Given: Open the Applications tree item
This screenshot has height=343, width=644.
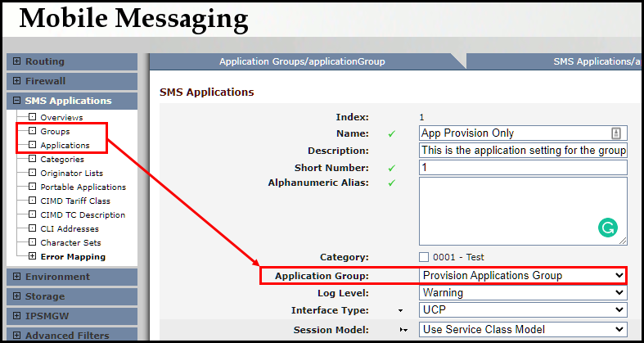Looking at the screenshot, I should (65, 146).
